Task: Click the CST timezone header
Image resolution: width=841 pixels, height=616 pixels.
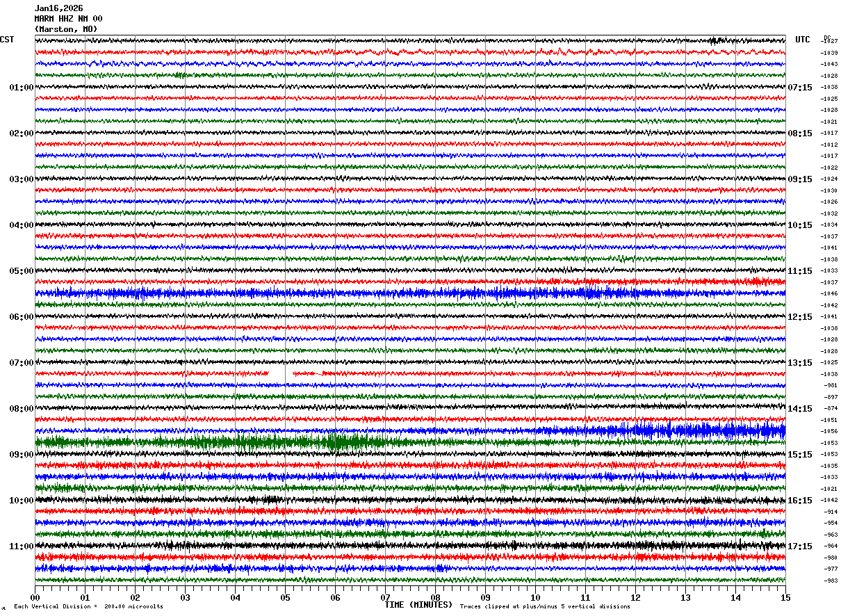Action: tap(7, 40)
